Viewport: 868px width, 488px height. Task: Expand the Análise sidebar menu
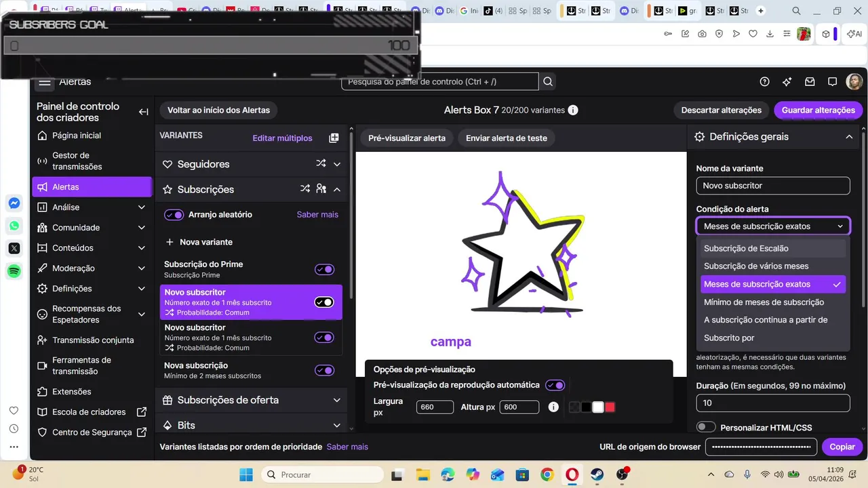(141, 207)
